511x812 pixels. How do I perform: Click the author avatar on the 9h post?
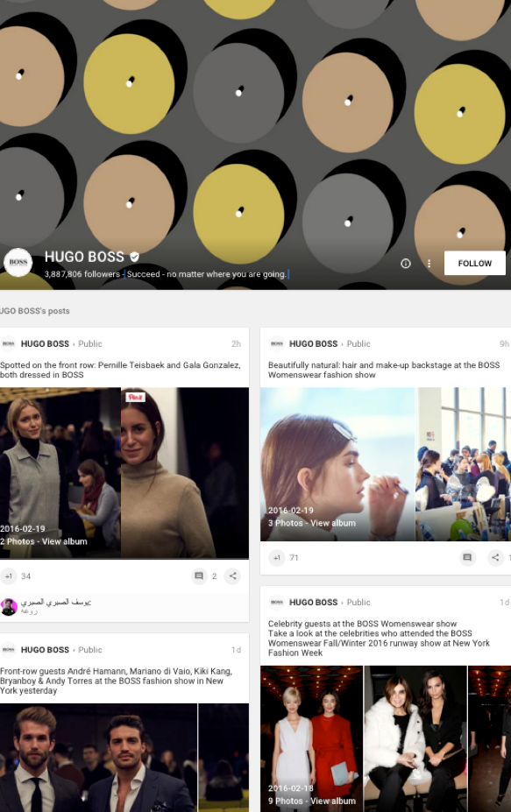277,343
